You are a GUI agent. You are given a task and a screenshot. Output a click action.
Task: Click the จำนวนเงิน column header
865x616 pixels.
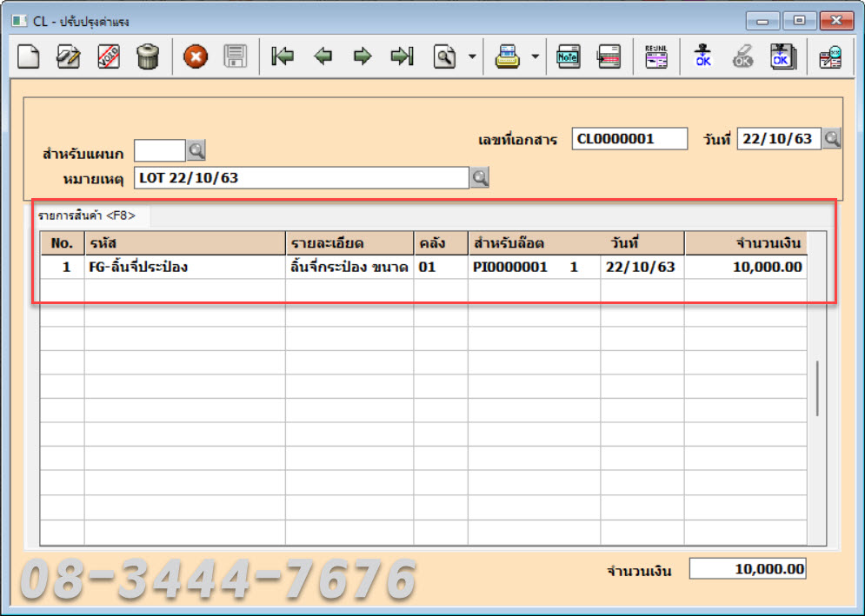click(x=746, y=243)
